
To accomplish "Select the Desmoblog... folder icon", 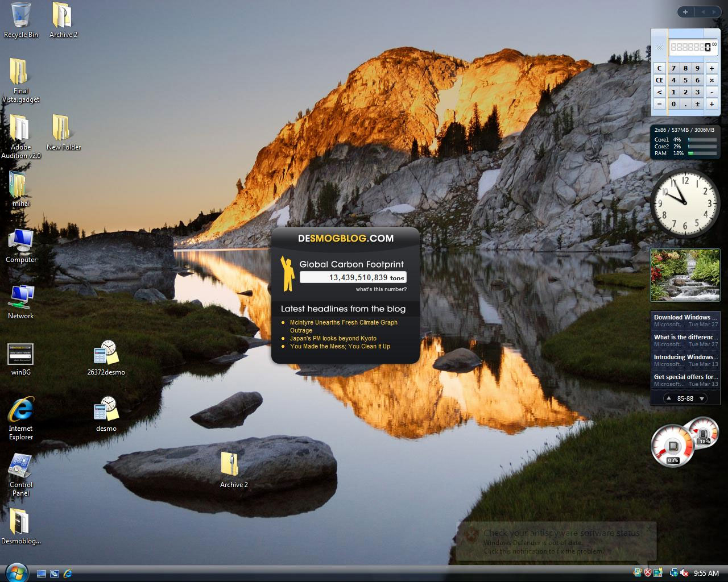I will coord(21,526).
